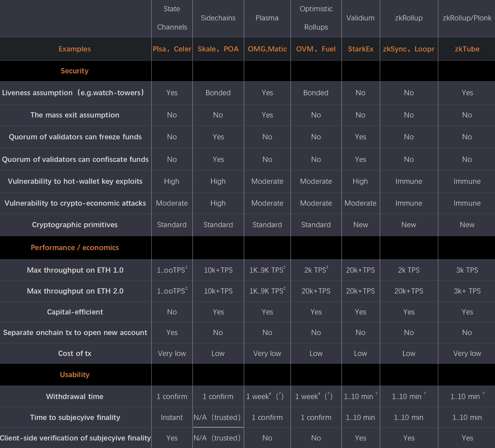495x448 pixels.
Task: Click the Performance / economics section heading
Action: coord(75,248)
